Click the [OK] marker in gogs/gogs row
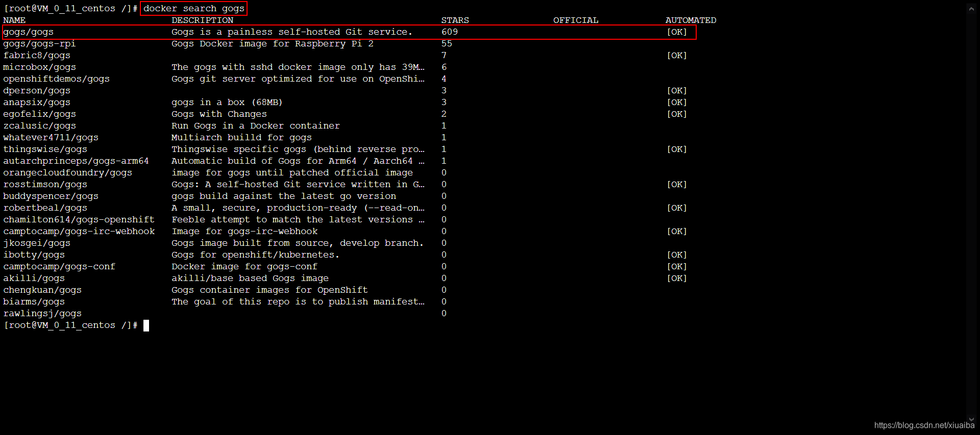The height and width of the screenshot is (435, 980). [677, 32]
